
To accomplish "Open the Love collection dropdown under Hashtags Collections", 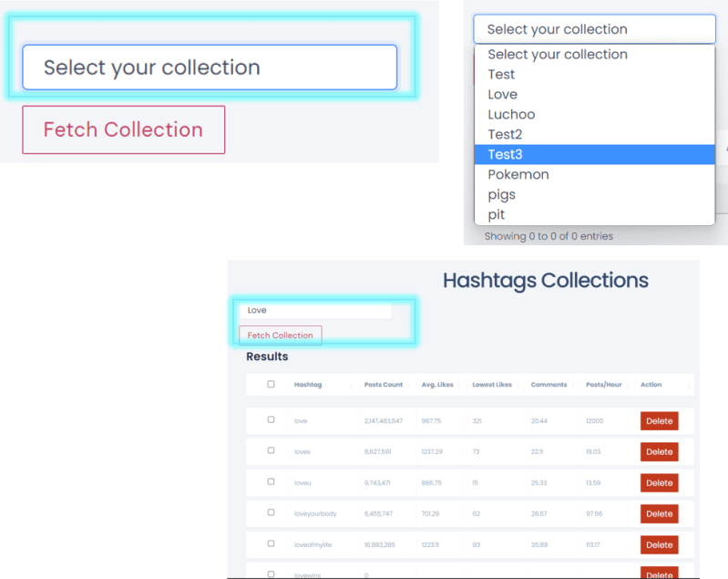I will point(315,310).
